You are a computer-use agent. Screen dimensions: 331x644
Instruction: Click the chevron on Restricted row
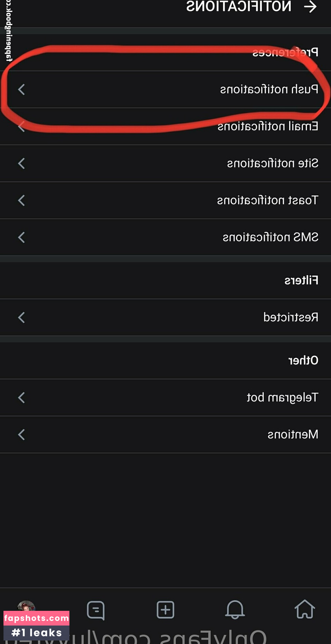pyautogui.click(x=22, y=317)
